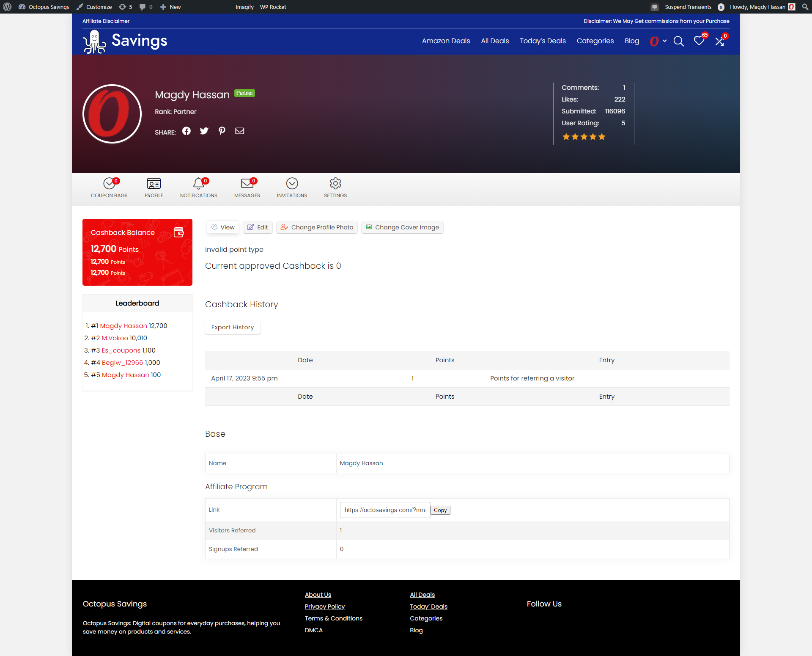Open the Settings tab
Viewport: 812px width, 656px height.
pos(335,188)
